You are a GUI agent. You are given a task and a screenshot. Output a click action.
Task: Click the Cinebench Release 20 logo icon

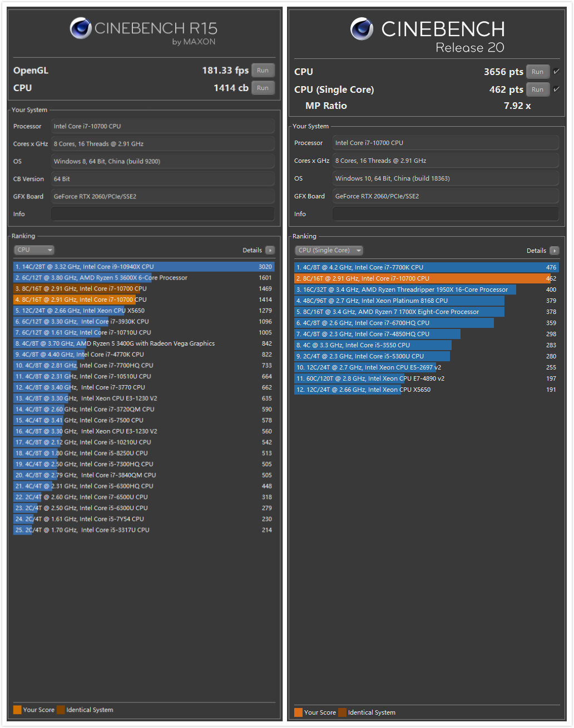tap(362, 29)
